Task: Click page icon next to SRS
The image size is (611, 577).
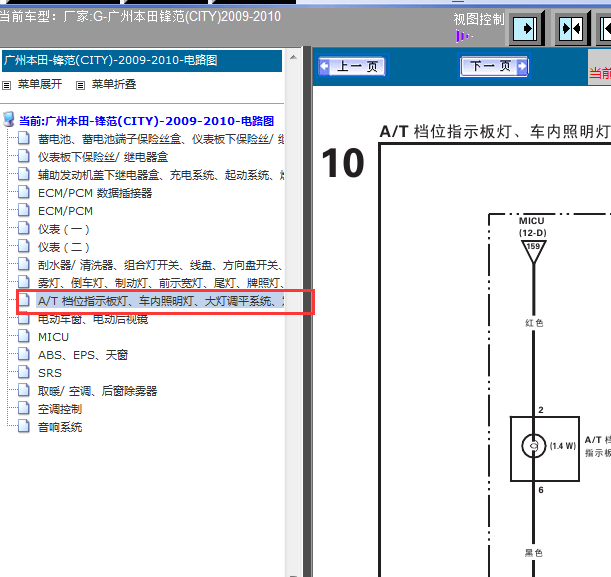Action: [x=24, y=372]
